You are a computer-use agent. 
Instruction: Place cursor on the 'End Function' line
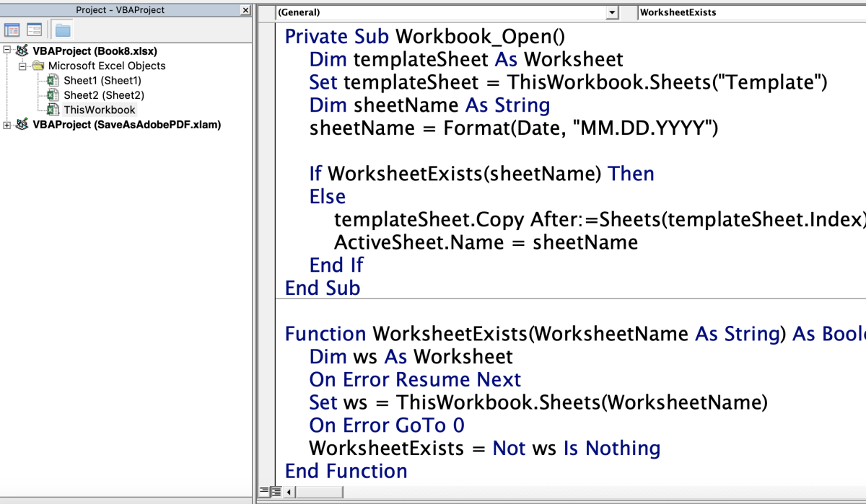click(x=346, y=472)
